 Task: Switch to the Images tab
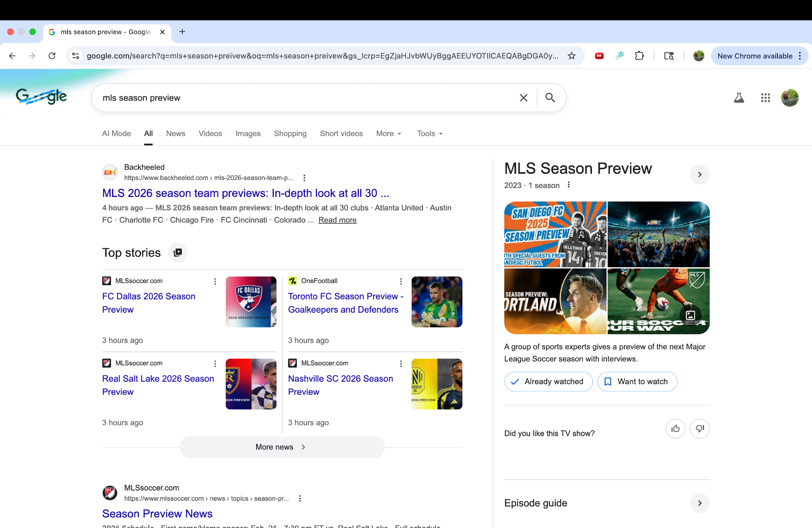[x=248, y=134]
